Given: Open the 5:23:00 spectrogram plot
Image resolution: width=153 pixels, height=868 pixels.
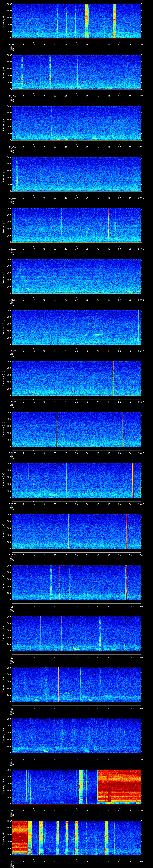Looking at the screenshot, I should coord(76,378).
